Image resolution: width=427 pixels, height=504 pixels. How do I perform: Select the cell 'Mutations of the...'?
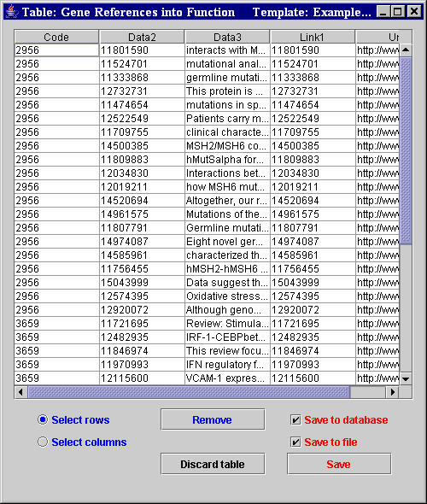point(227,214)
